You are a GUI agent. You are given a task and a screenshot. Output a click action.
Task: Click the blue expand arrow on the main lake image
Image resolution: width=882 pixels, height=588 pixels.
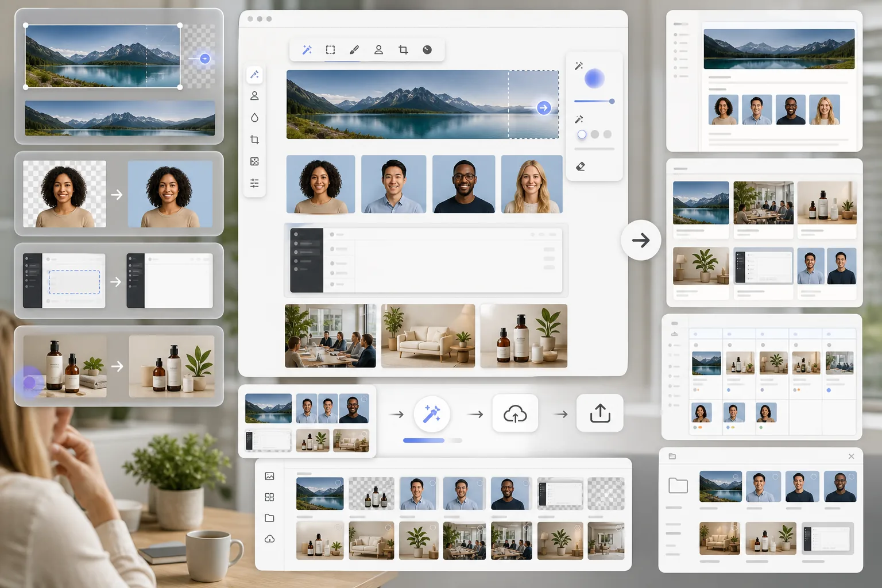[x=544, y=107]
